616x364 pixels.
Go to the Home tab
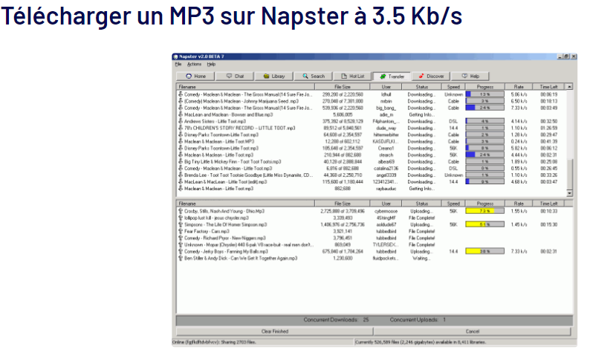[195, 77]
